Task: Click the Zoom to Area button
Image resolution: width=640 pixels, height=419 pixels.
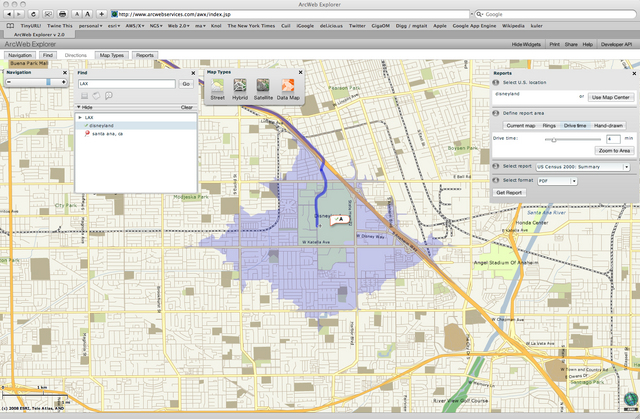Action: [x=614, y=151]
